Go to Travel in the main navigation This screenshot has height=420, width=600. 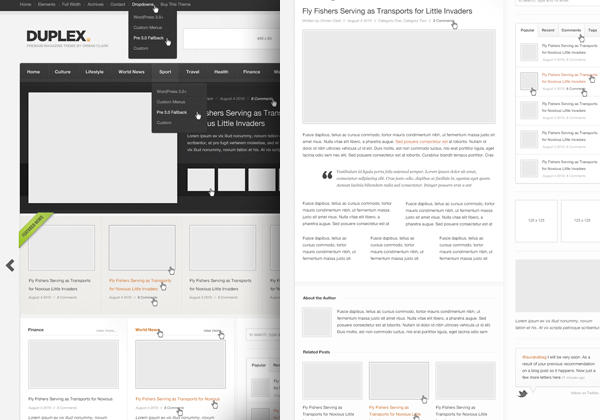[x=192, y=72]
